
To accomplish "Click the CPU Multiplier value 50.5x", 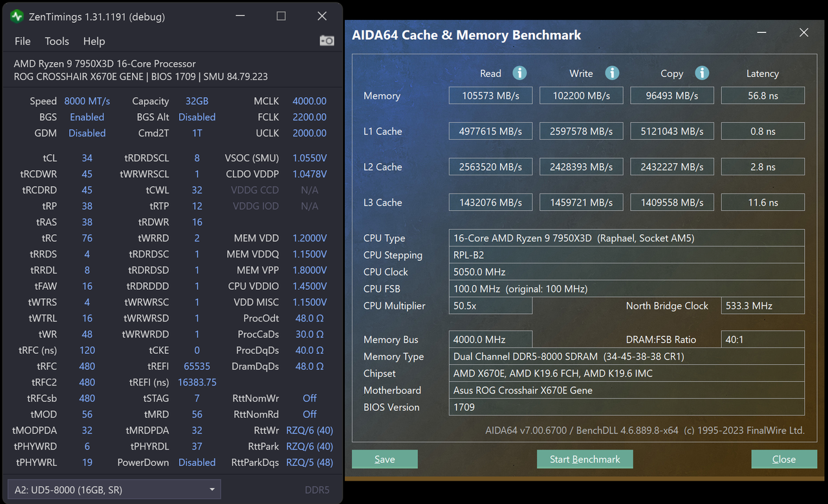I will (491, 305).
